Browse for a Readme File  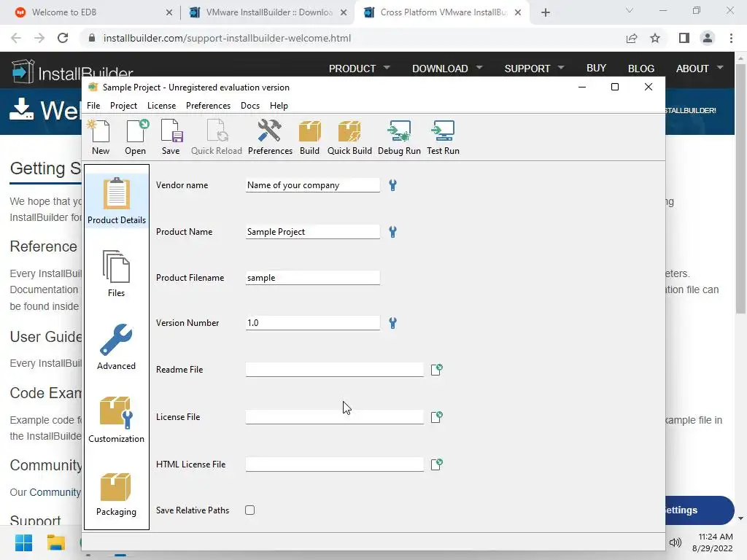[437, 370]
